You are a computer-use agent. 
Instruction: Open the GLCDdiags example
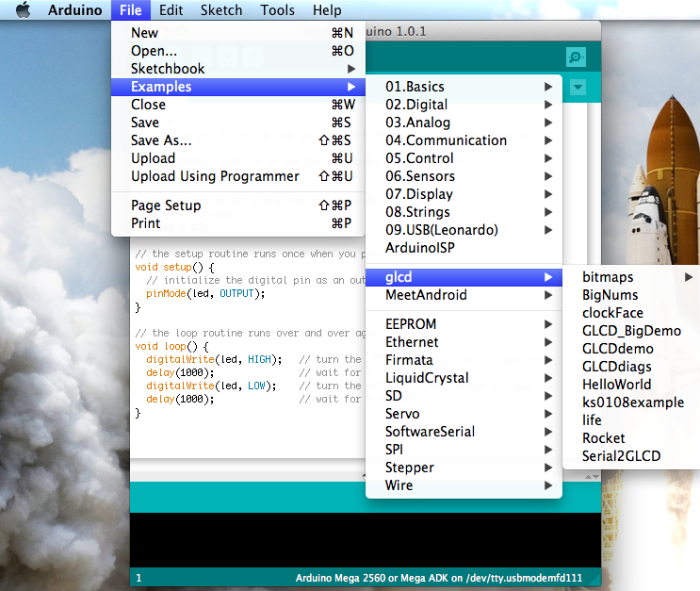[631, 367]
